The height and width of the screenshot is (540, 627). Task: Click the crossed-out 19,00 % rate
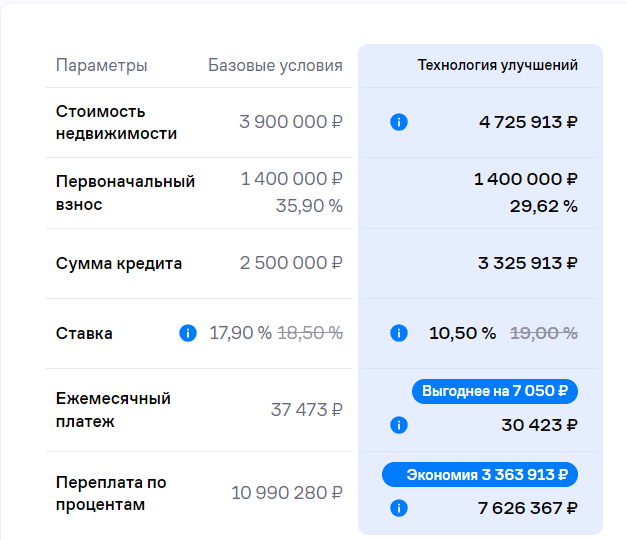(544, 333)
